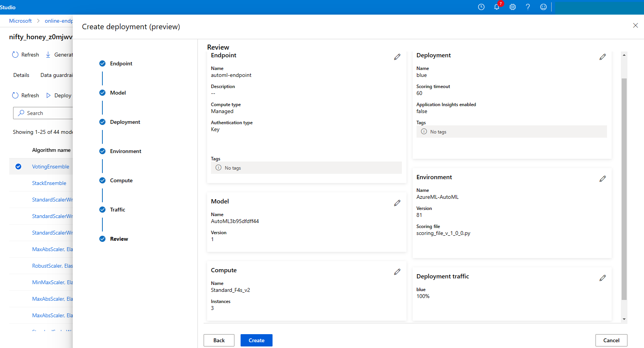Open online-endpoints breadcrumb link
This screenshot has width=644, height=348.
point(59,21)
